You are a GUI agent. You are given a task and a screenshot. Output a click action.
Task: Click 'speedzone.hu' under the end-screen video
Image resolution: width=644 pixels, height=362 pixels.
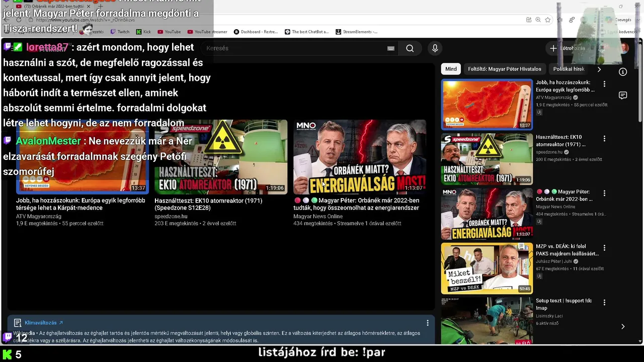pyautogui.click(x=171, y=216)
